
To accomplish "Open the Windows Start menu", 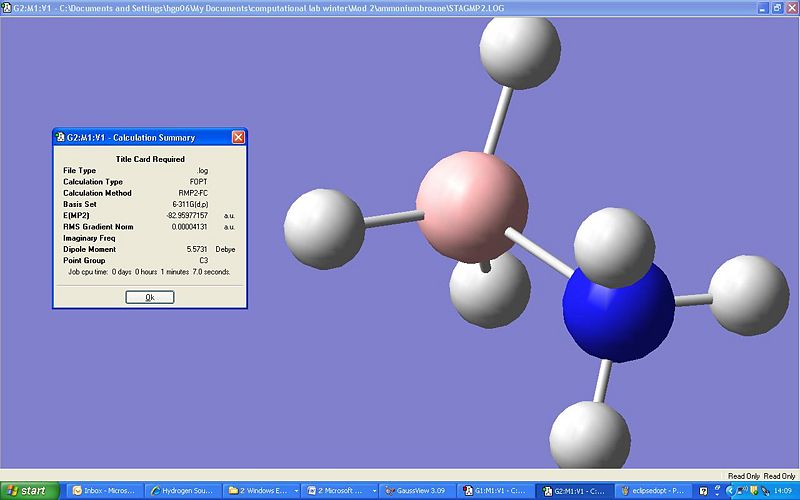I will coord(28,491).
